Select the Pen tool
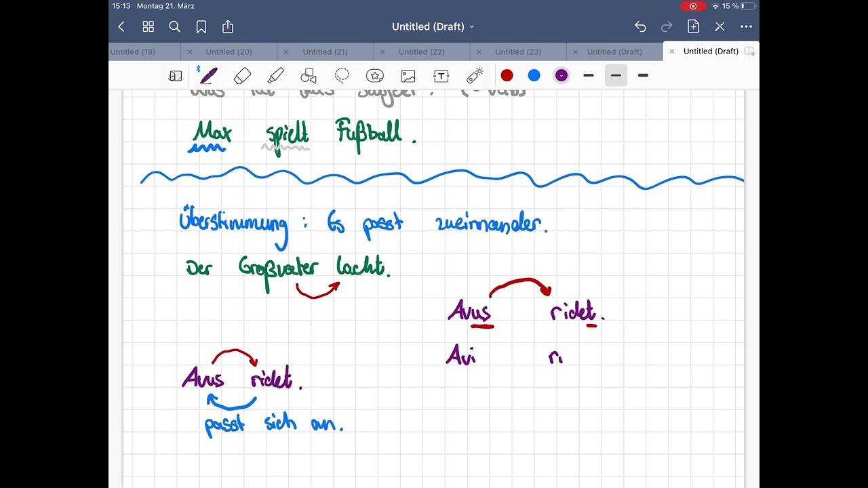Image resolution: width=868 pixels, height=488 pixels. click(208, 75)
